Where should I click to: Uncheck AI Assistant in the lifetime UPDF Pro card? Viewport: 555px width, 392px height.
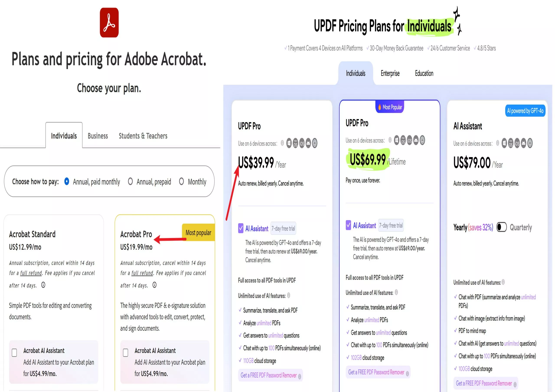[348, 225]
